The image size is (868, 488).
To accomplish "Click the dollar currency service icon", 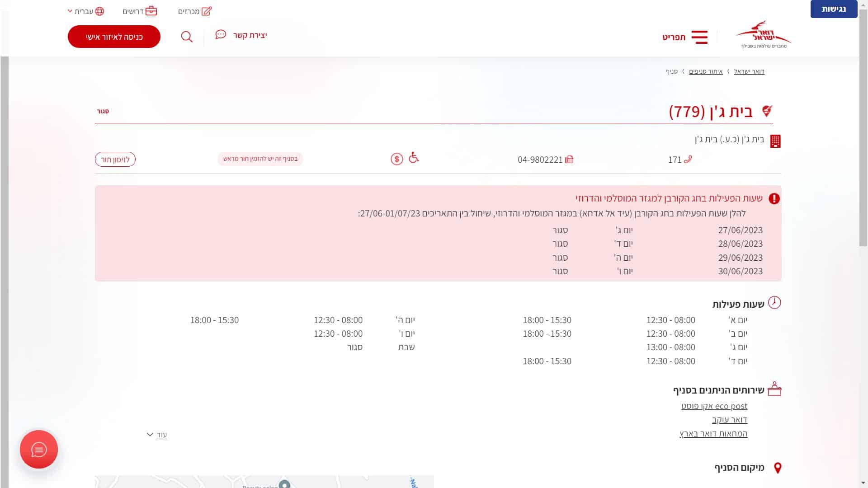I will pos(396,159).
